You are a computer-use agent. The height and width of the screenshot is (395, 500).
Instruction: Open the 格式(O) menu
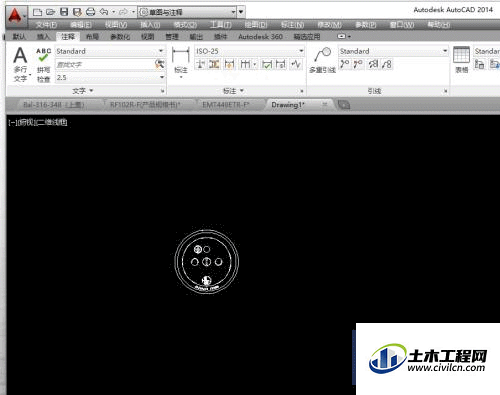click(x=185, y=25)
